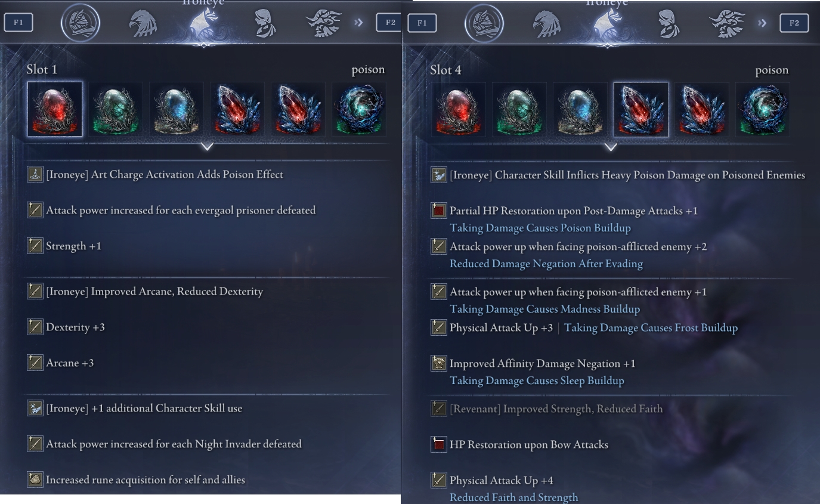Click the Taking Damage Causes Frost Buildup text
820x504 pixels.
tap(651, 327)
